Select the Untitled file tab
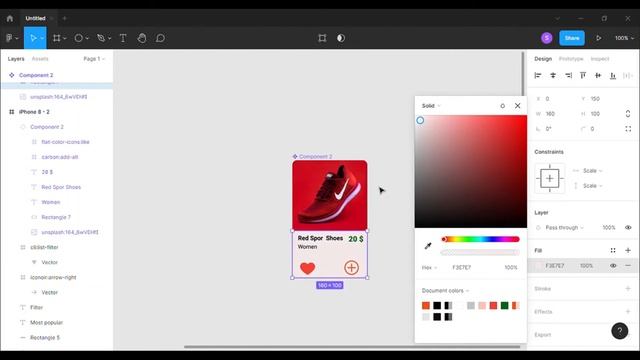640x360 pixels. [36, 18]
